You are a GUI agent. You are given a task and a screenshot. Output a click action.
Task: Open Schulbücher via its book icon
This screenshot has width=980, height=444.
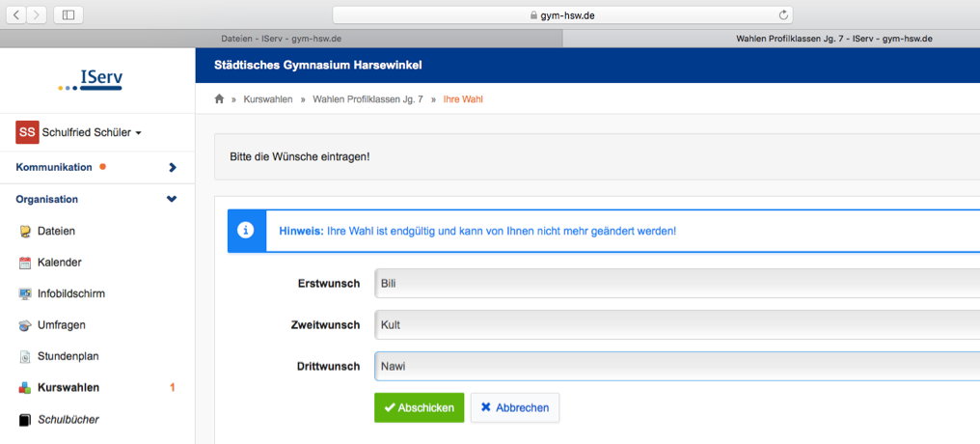(x=25, y=420)
